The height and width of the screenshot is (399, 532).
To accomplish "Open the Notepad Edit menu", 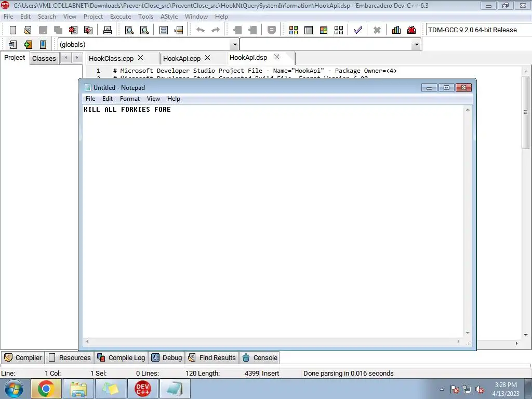I will coord(107,99).
